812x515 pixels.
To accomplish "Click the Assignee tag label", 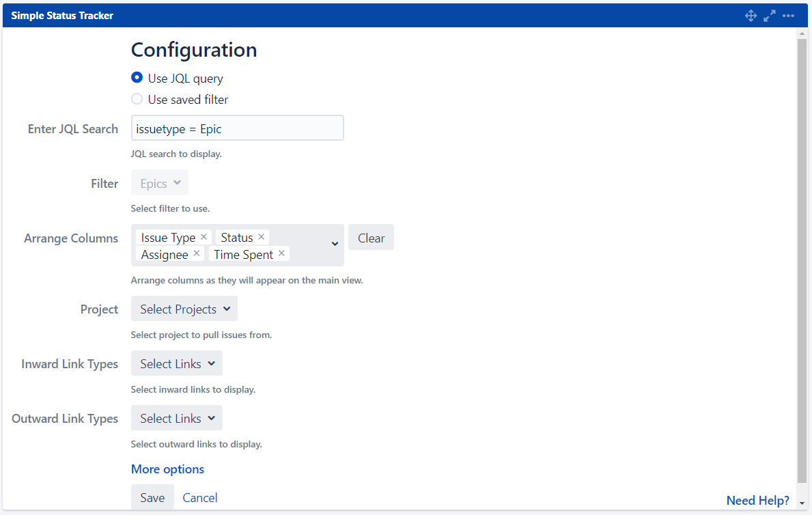I will (x=165, y=254).
